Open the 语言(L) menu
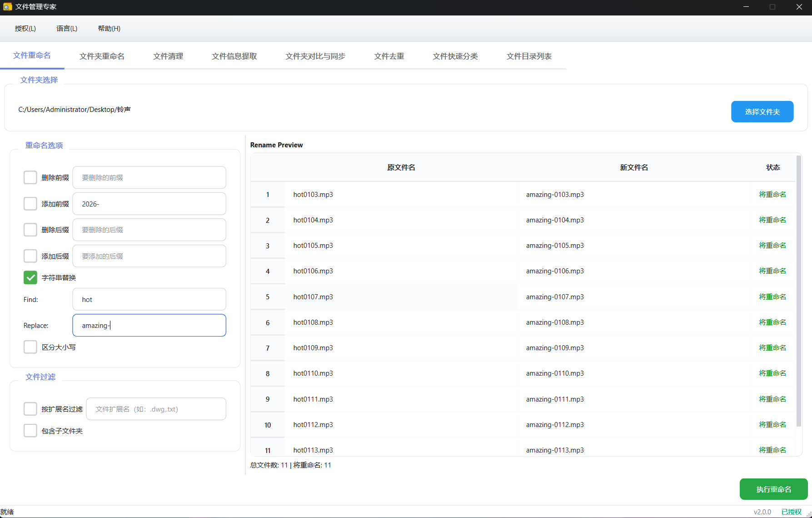This screenshot has height=518, width=812. tap(67, 29)
